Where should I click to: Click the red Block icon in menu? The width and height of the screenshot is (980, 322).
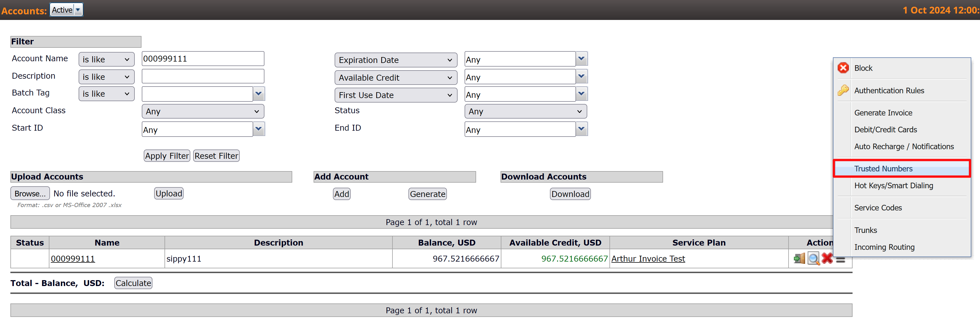[843, 68]
